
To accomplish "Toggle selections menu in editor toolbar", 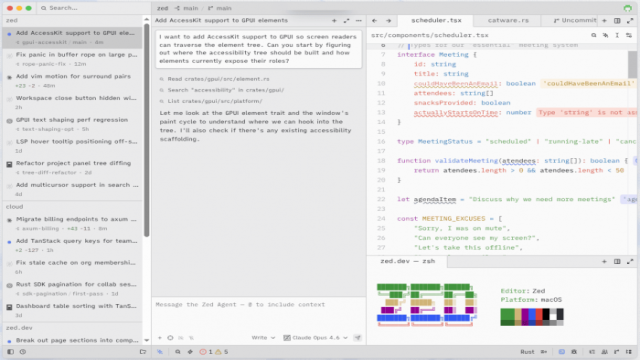I will click(617, 36).
